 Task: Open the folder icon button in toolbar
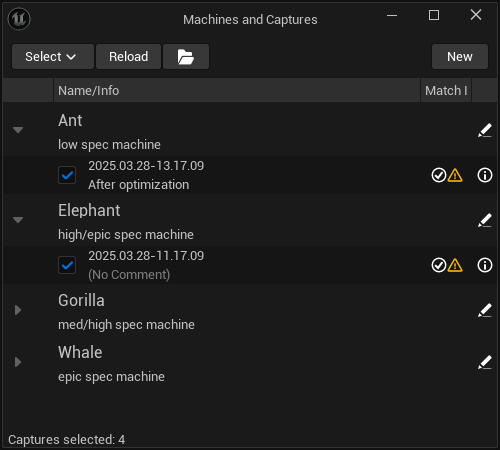pyautogui.click(x=186, y=57)
